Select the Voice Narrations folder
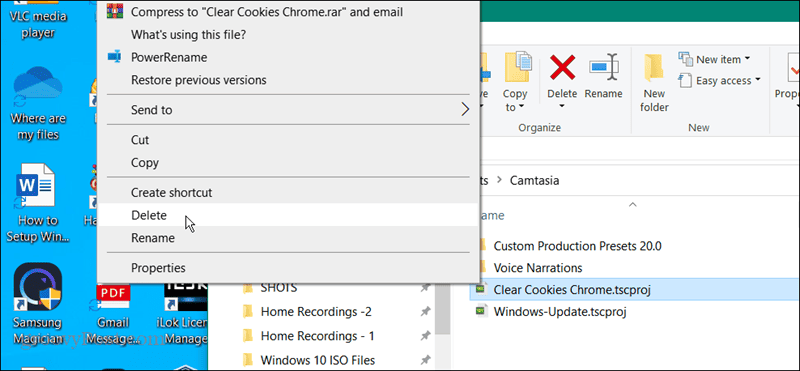The image size is (800, 371). 538,267
